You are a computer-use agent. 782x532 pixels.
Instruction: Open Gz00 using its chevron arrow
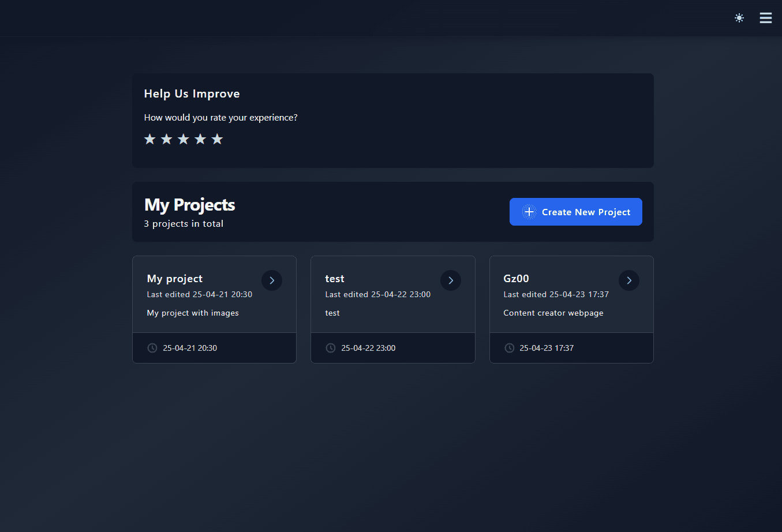[629, 280]
